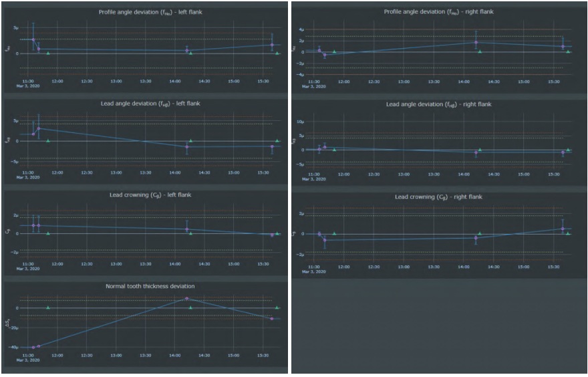Click middle green triangle in right flank profile angle chart
The width and height of the screenshot is (588, 377).
pos(480,51)
